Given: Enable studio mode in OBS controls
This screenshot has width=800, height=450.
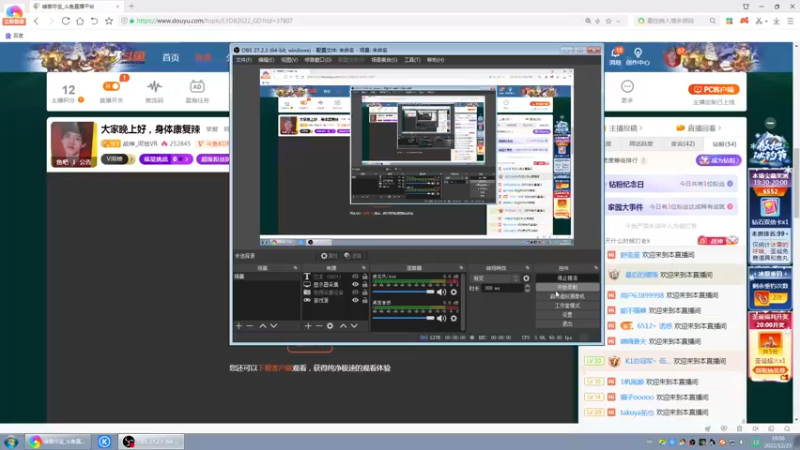Looking at the screenshot, I should tap(567, 306).
